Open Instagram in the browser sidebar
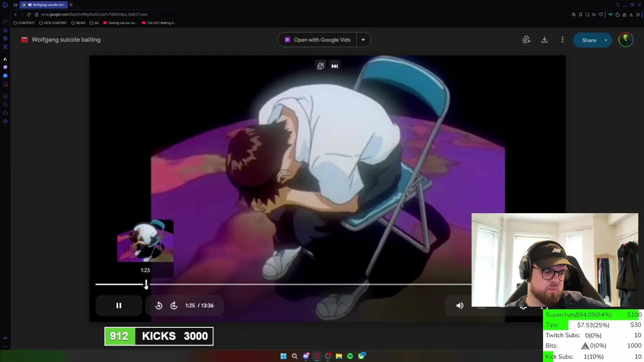The image size is (644, 362). [x=5, y=84]
